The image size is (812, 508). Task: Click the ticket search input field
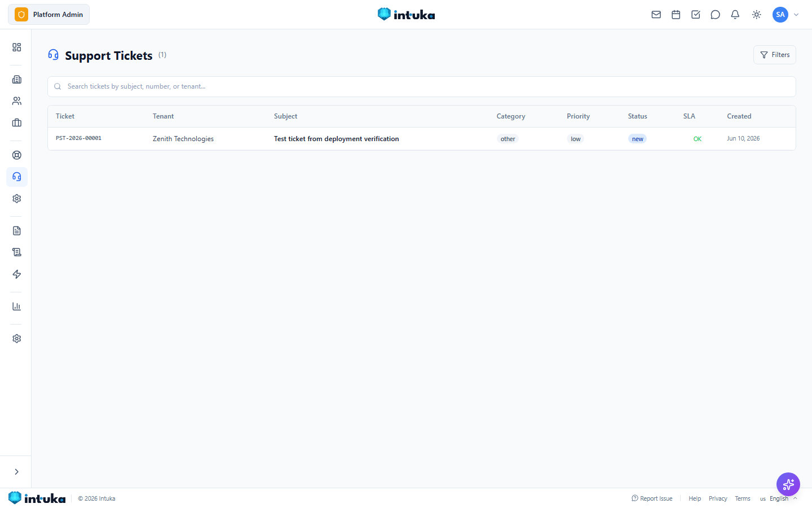pos(422,86)
